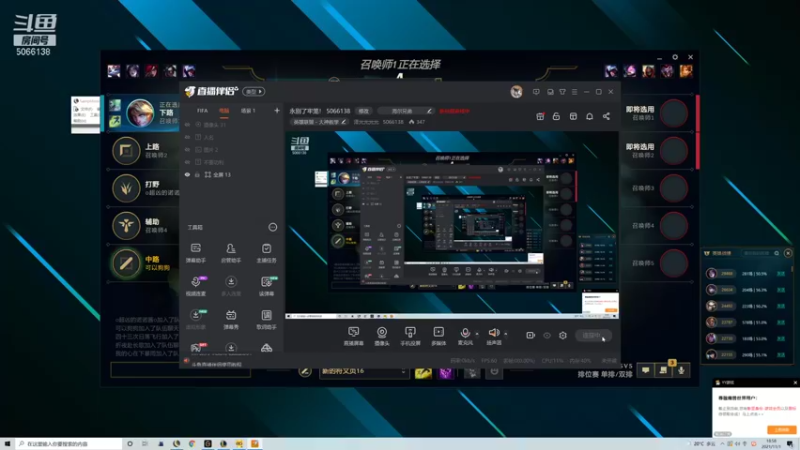Viewport: 800px width, 450px height.
Task: Open Chrome from the taskbar
Action: 192,444
